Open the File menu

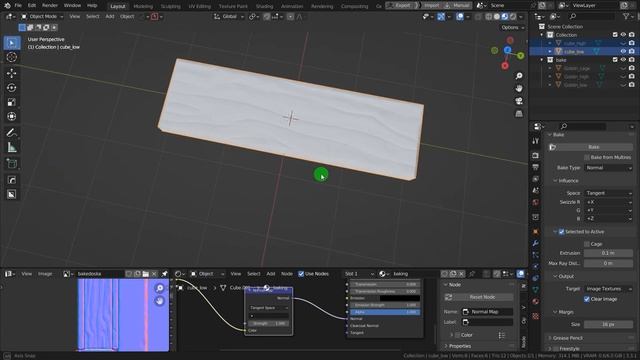click(18, 6)
